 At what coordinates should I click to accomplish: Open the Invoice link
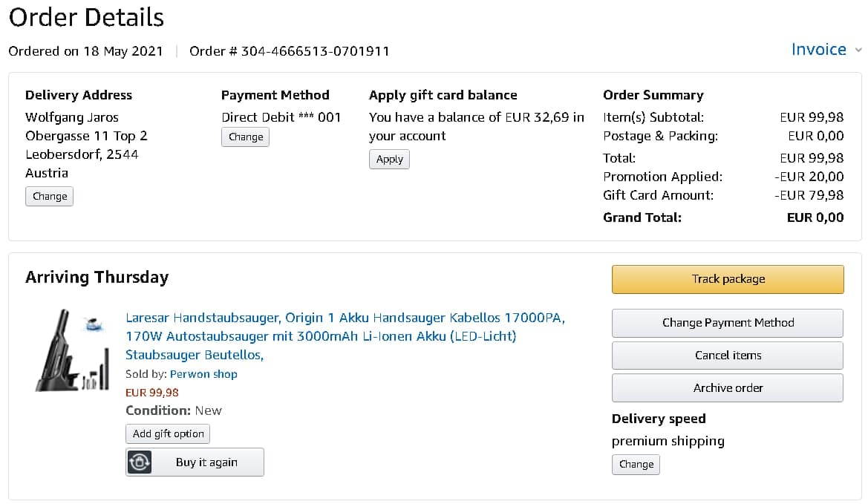(818, 50)
